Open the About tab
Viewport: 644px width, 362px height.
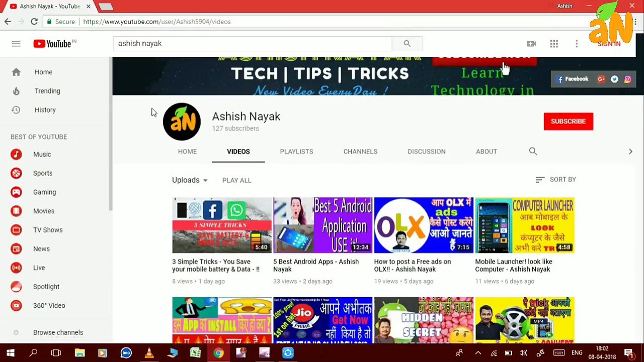tap(486, 151)
